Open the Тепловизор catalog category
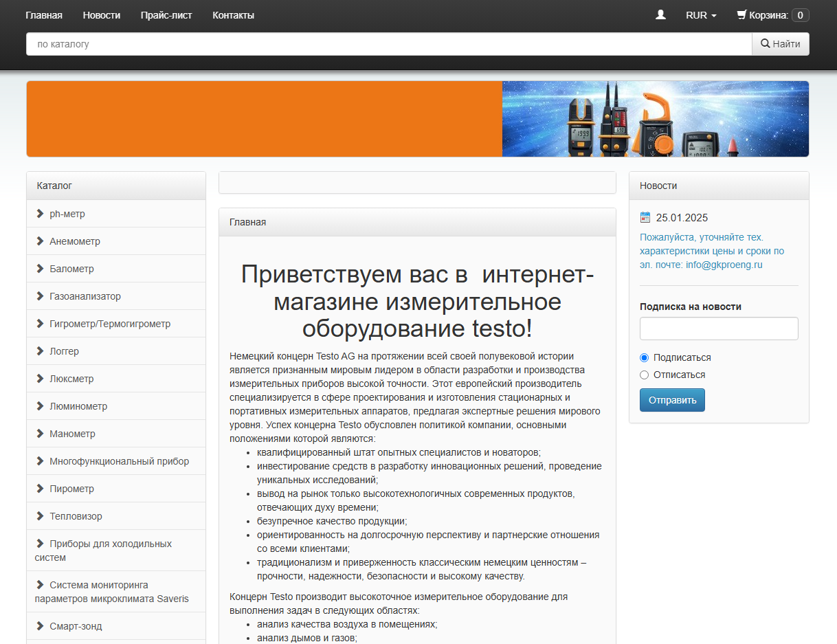Viewport: 837px width, 644px height. click(116, 516)
